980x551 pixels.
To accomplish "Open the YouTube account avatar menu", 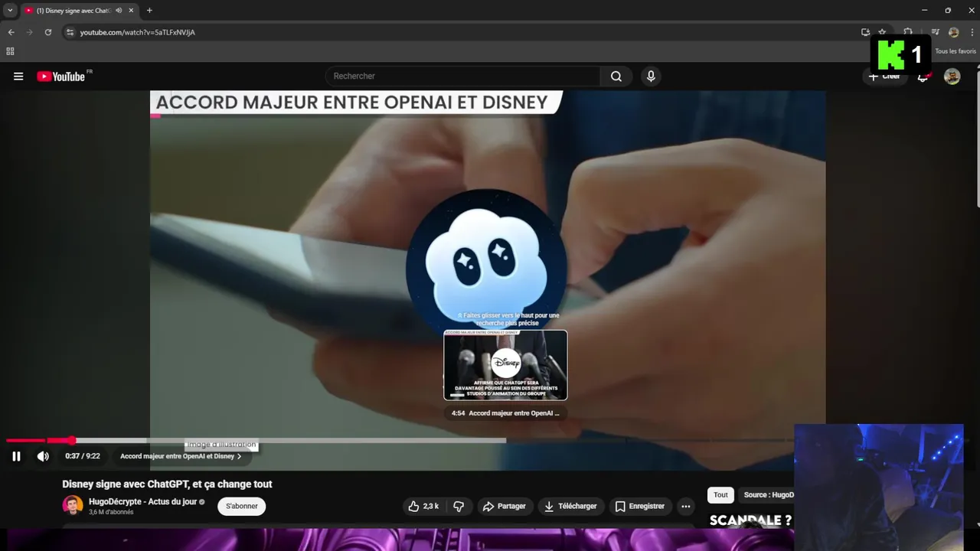I will coord(952,77).
